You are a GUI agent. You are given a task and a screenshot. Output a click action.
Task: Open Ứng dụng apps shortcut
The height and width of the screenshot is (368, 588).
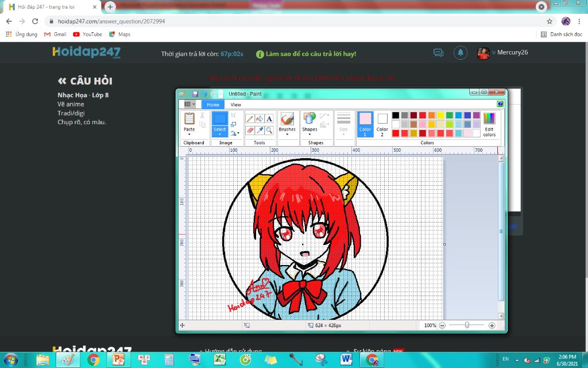[x=22, y=34]
